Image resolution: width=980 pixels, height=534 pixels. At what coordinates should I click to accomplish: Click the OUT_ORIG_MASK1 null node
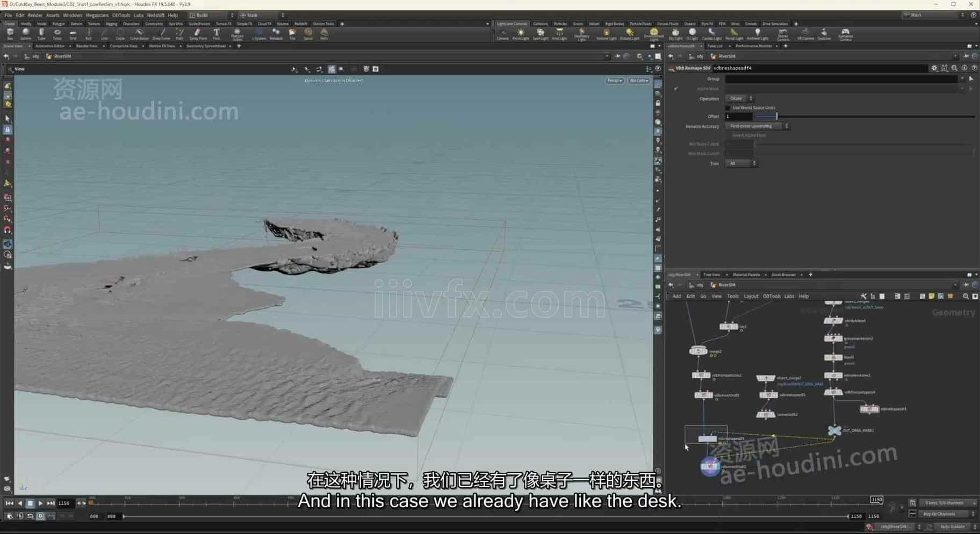[834, 430]
